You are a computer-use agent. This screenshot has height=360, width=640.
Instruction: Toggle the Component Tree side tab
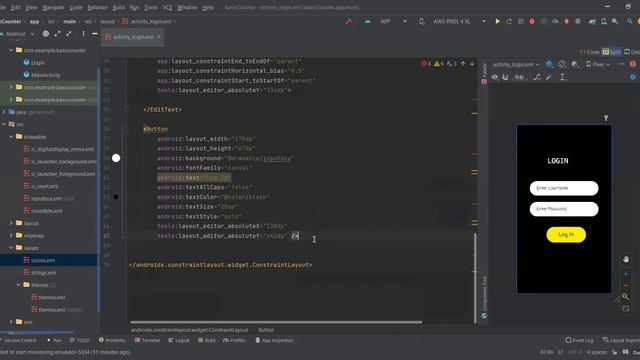484,297
